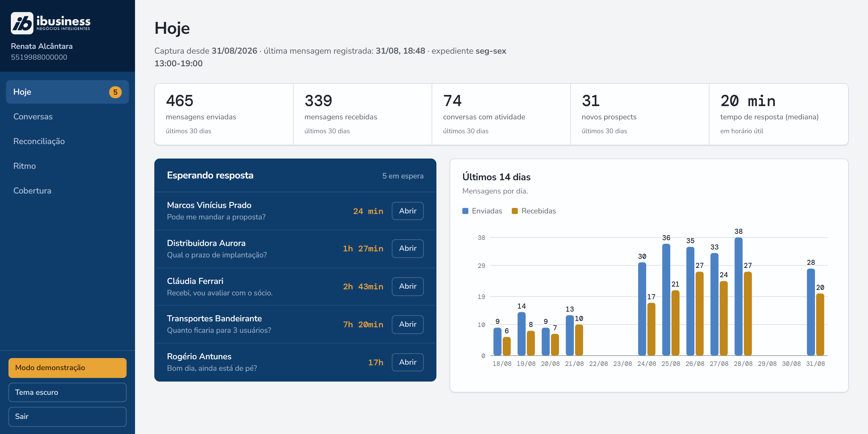Toggle the Enviadas legend swatch

(x=465, y=211)
